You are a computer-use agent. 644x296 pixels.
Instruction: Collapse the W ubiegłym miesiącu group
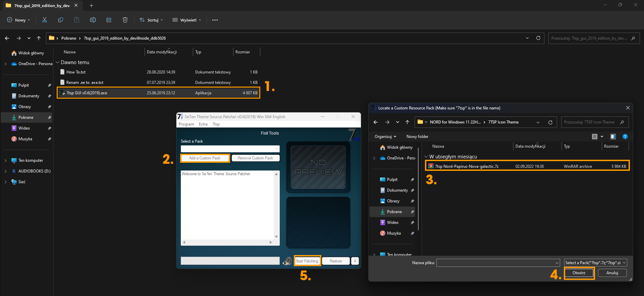tap(426, 157)
